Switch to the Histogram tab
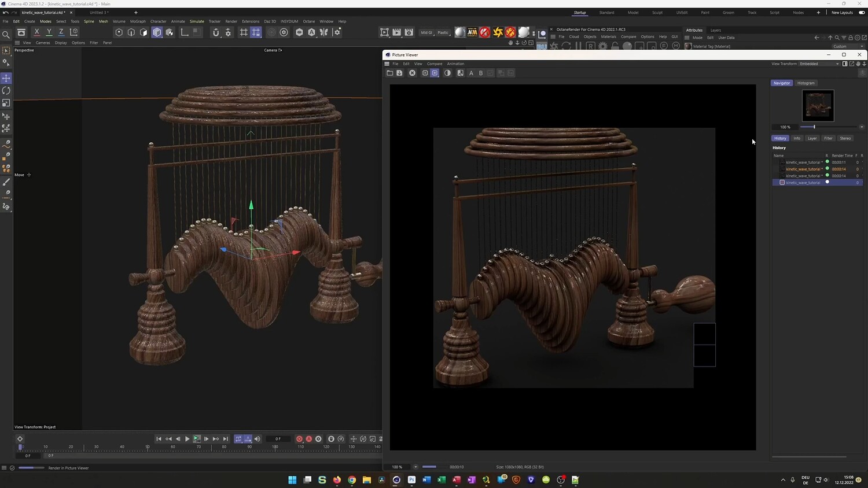Screen dimensions: 868x488 pos(806,83)
